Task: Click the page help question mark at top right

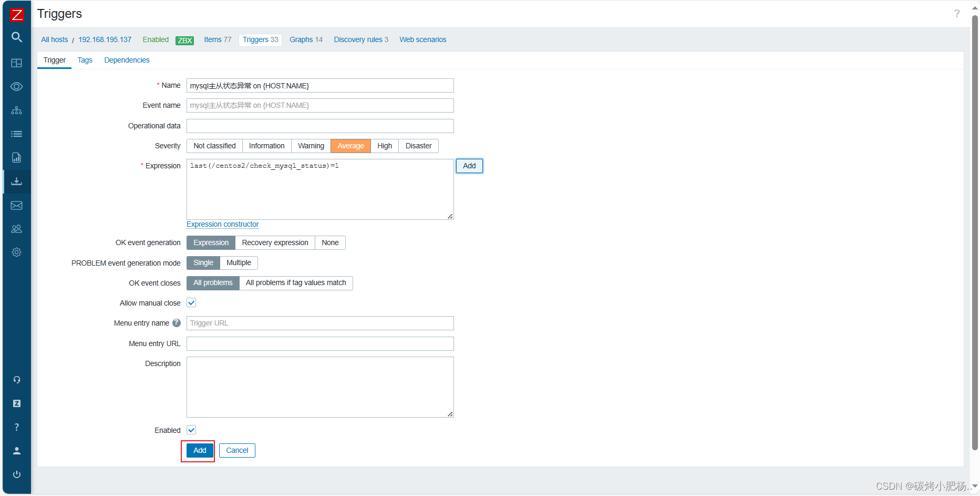Action: (x=957, y=14)
